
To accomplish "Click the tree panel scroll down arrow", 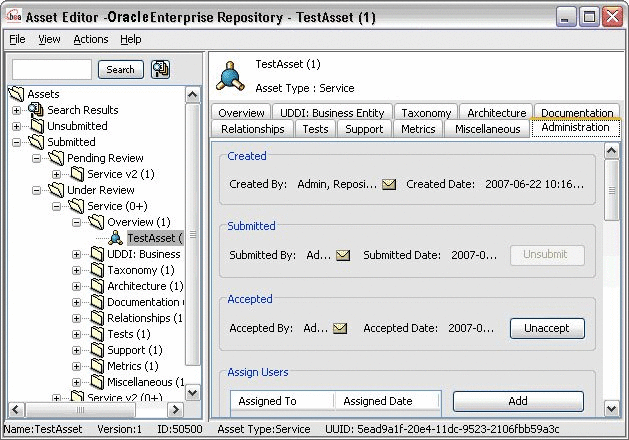I will click(x=193, y=392).
